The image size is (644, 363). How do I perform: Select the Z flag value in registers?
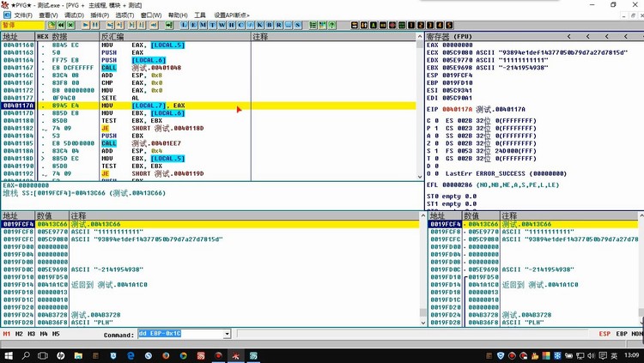click(437, 143)
